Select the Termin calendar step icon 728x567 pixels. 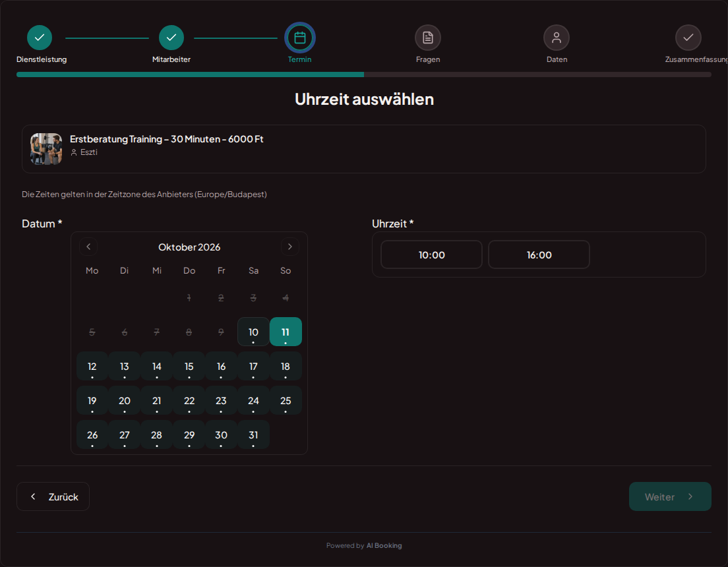click(300, 38)
